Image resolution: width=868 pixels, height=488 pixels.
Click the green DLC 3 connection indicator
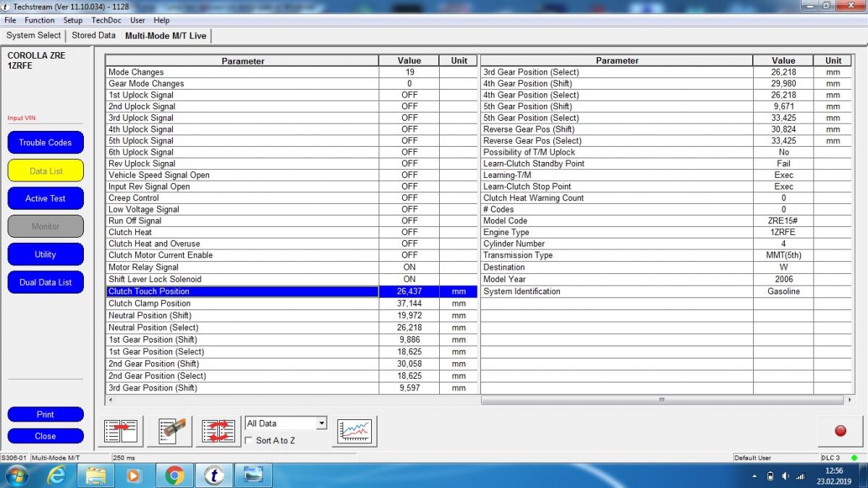pyautogui.click(x=854, y=458)
